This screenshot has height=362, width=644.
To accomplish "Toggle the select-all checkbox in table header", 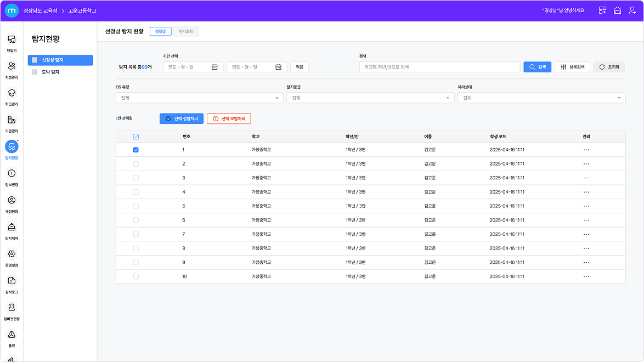I will point(136,137).
